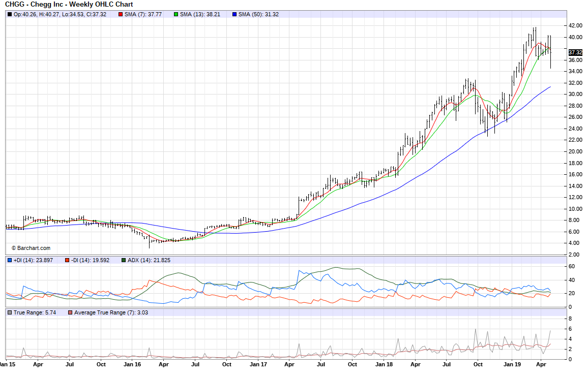The image size is (588, 380).
Task: Click SMA (50): 31.32 label
Action: click(x=259, y=15)
